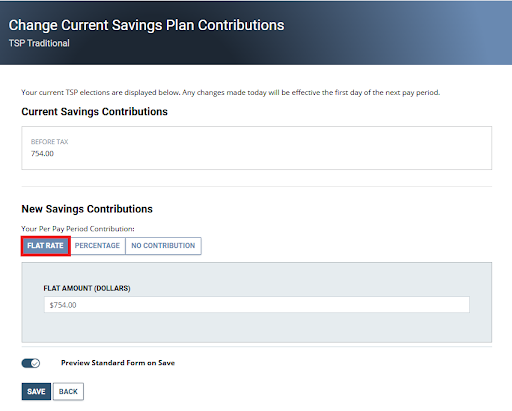This screenshot has height=411, width=512.
Task: Choose the NO CONTRIBUTION option
Action: tap(163, 246)
